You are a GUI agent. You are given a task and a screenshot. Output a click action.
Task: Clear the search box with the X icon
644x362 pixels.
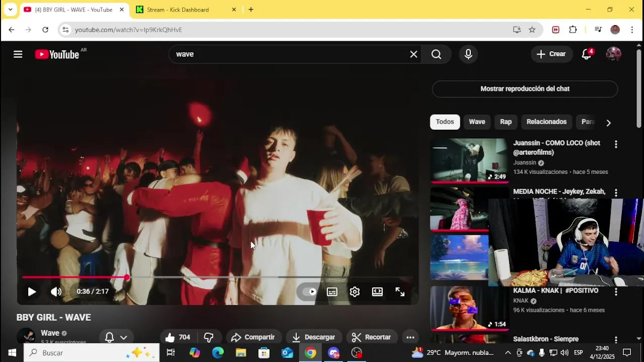point(414,54)
